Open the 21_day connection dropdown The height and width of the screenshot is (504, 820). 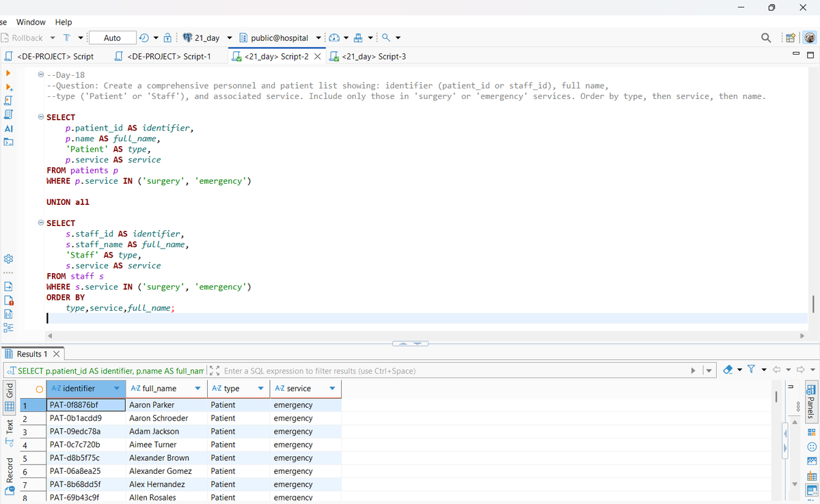[229, 38]
